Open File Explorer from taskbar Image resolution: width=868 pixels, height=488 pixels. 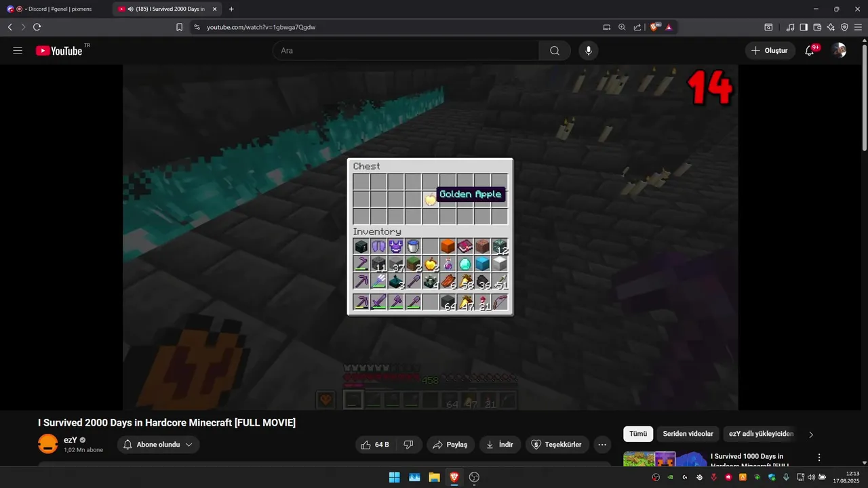(434, 477)
